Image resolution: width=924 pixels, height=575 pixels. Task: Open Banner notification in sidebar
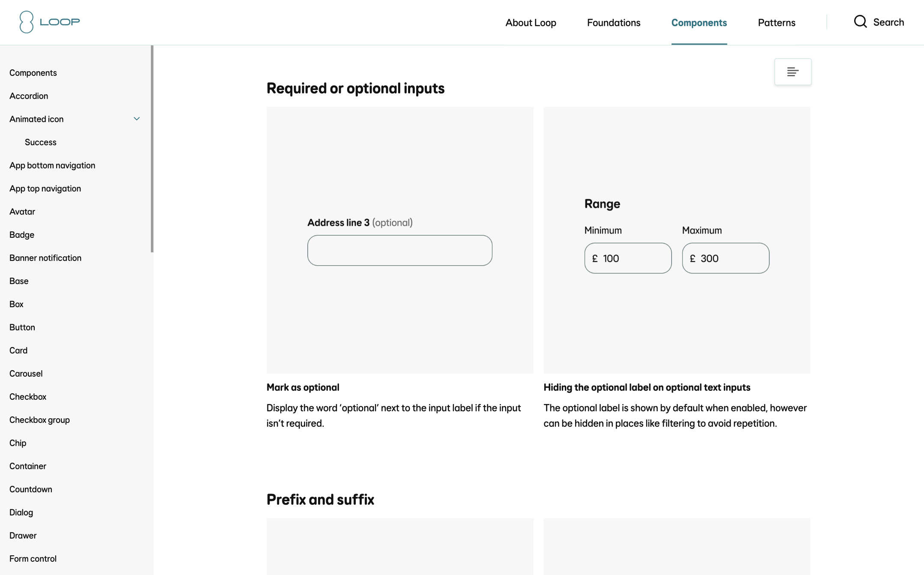[45, 258]
